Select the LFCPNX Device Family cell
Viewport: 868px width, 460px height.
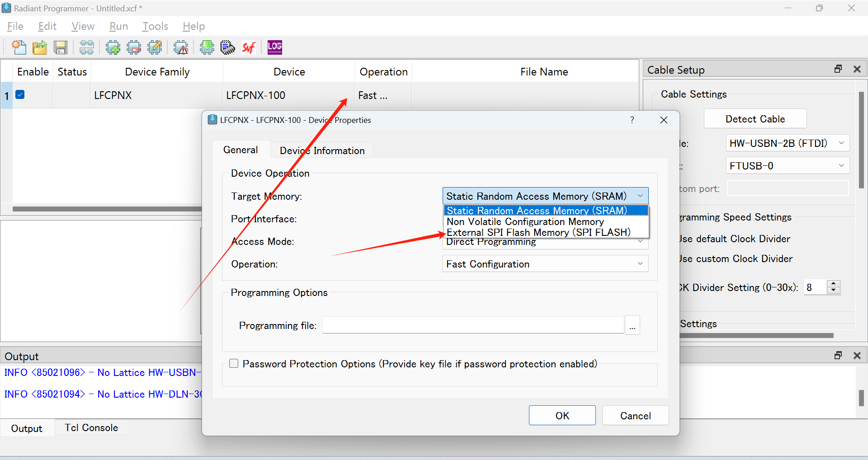click(157, 95)
